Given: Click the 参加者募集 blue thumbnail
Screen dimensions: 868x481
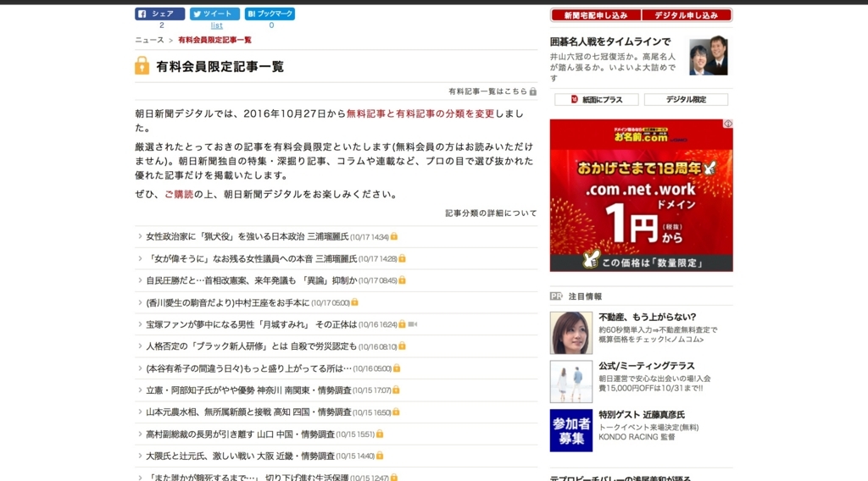Looking at the screenshot, I should tap(570, 431).
